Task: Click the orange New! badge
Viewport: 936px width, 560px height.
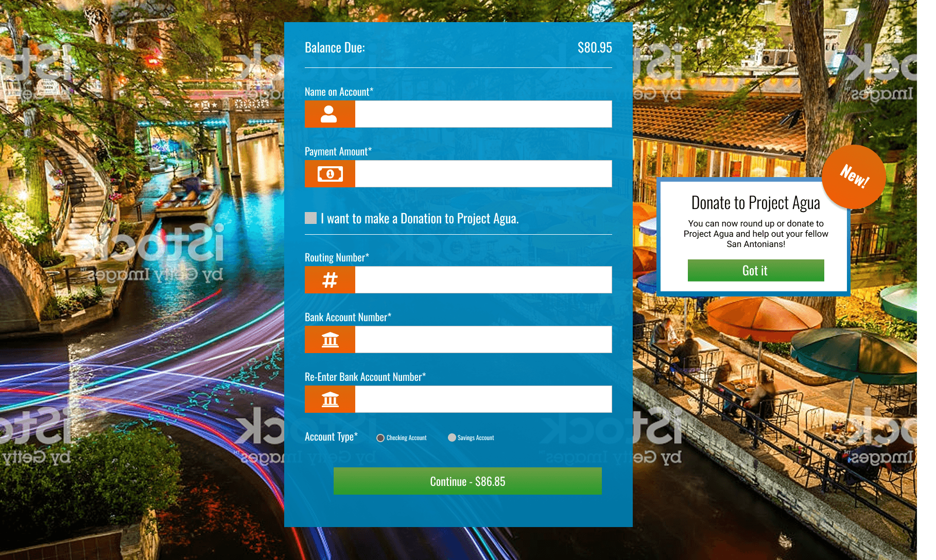Action: 854,177
